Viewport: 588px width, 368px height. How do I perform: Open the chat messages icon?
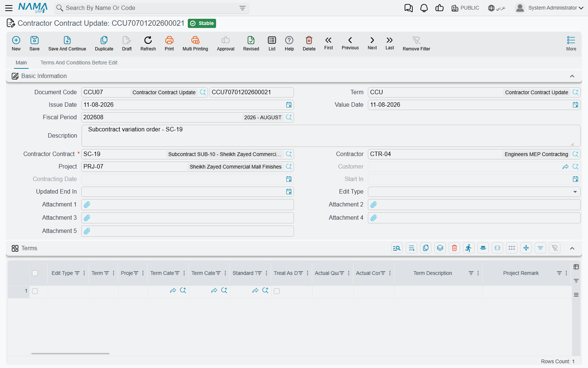(x=408, y=8)
